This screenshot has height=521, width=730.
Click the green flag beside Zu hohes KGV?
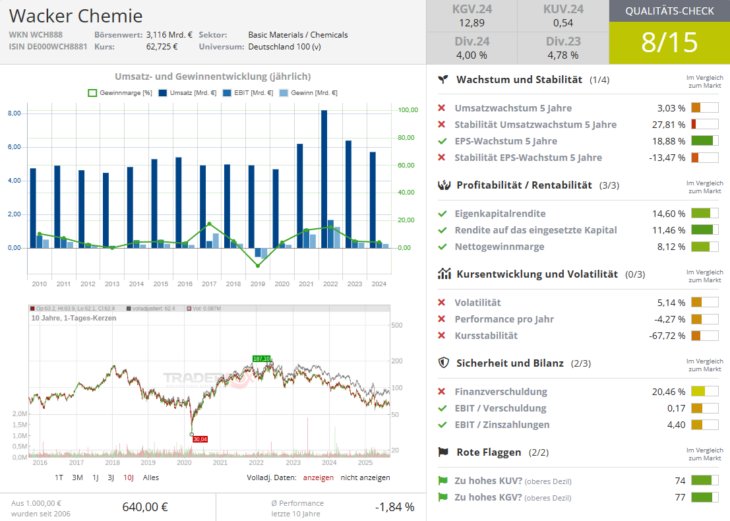[443, 497]
